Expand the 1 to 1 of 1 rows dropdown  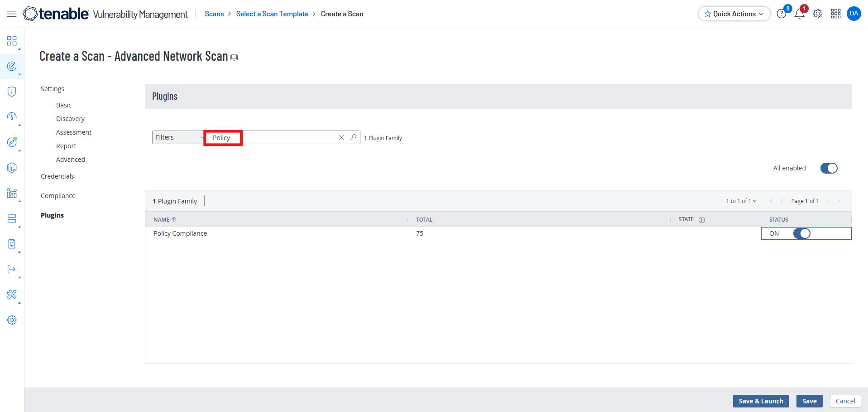(741, 201)
